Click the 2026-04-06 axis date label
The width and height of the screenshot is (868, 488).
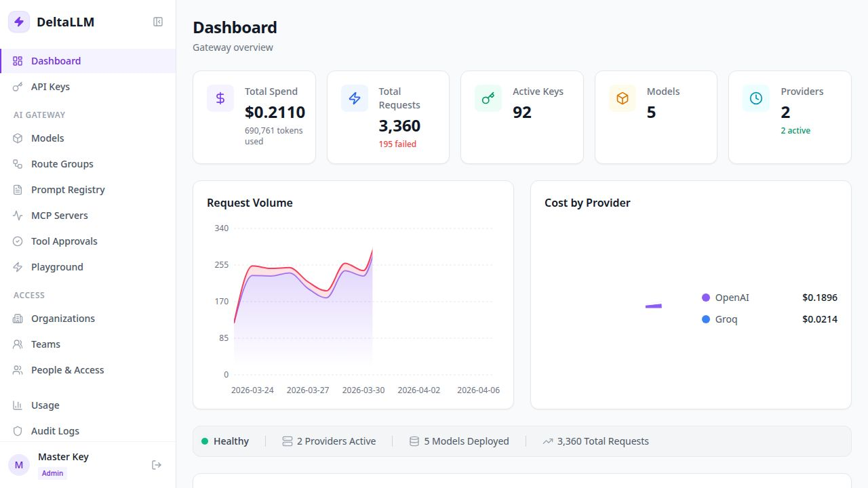478,390
